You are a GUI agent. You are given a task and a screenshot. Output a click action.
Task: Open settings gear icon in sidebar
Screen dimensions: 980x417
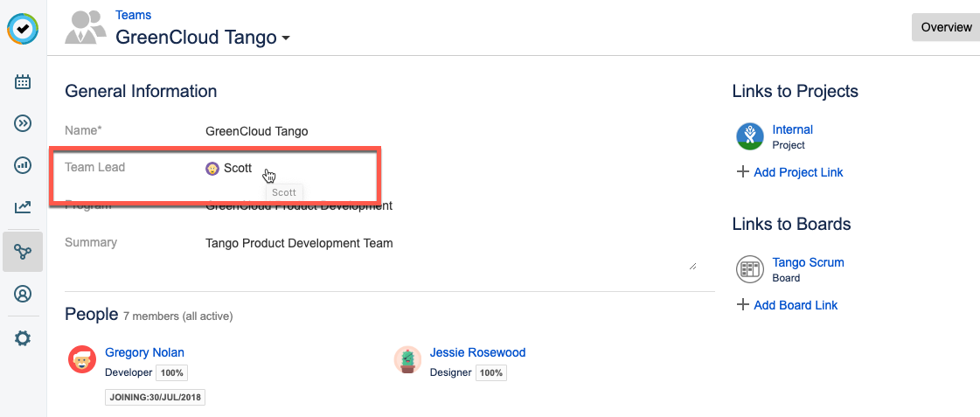pos(23,338)
